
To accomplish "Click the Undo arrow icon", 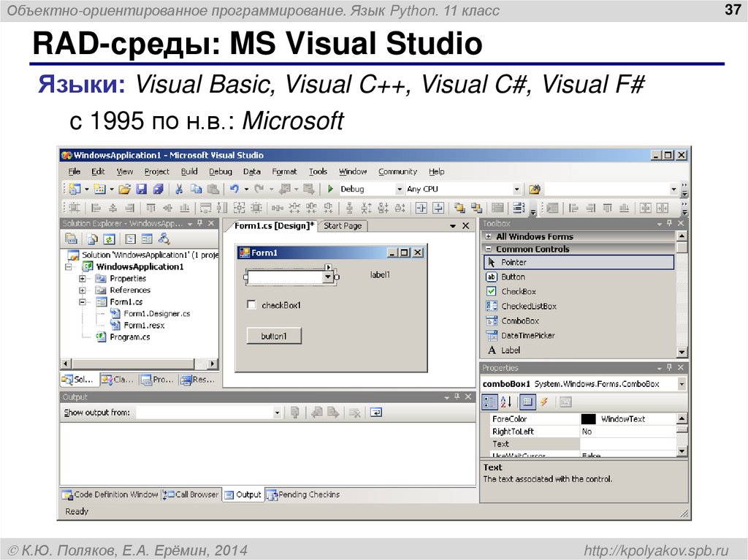I will (x=234, y=189).
